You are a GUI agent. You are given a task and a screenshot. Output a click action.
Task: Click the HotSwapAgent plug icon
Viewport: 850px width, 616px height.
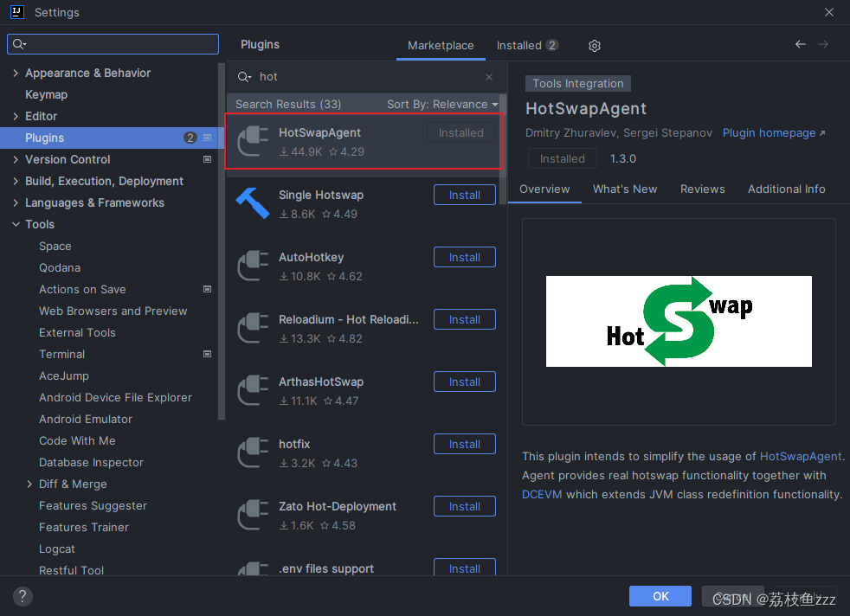253,141
